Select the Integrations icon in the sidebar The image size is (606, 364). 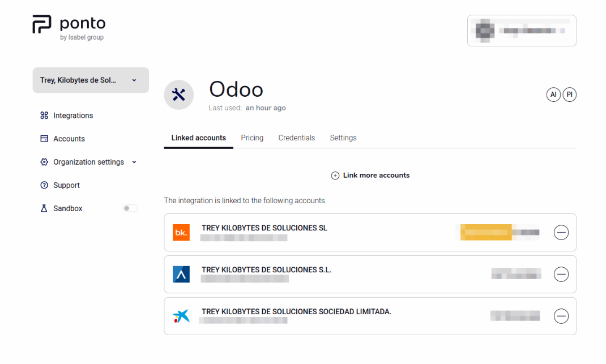44,115
